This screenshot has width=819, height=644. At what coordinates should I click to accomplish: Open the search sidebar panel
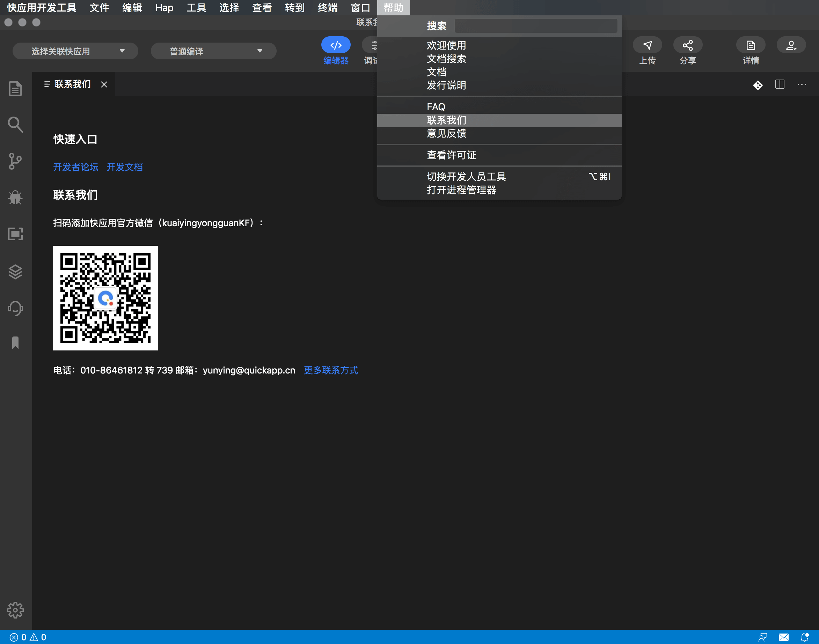pos(15,124)
